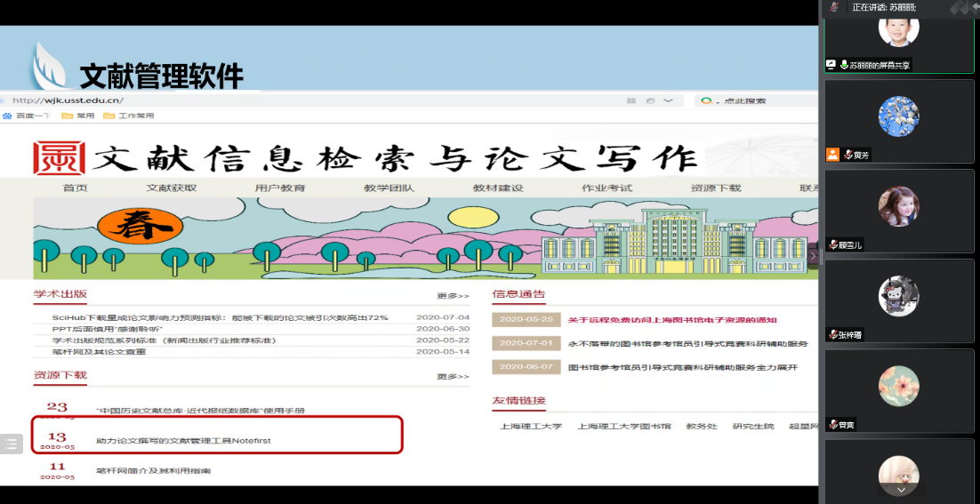Viewport: 980px width, 504px height.
Task: Click the list icon at the left screen edge
Action: pyautogui.click(x=11, y=443)
